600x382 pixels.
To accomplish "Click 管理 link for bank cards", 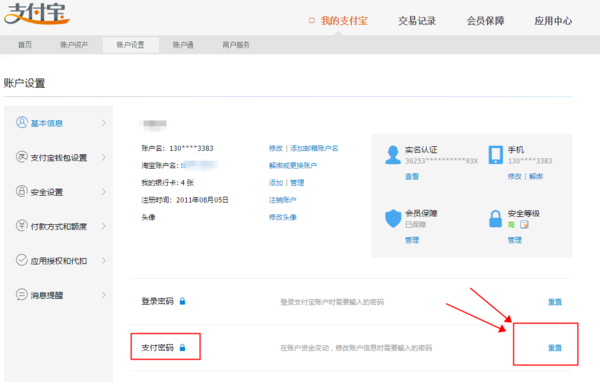I will coord(297,183).
